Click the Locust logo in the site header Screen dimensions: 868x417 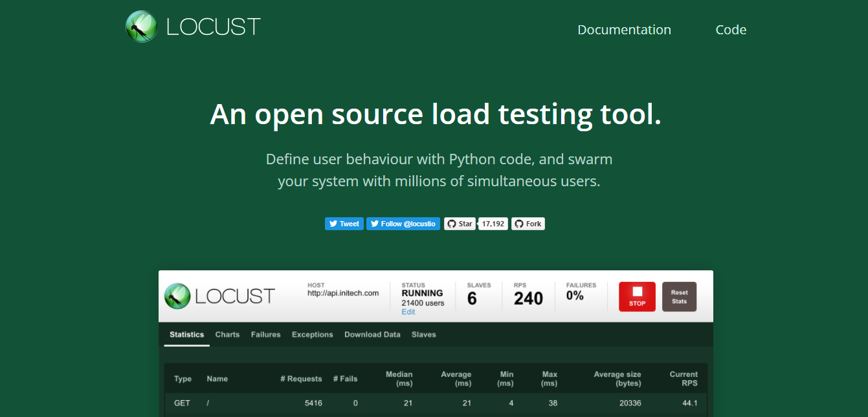tap(193, 27)
